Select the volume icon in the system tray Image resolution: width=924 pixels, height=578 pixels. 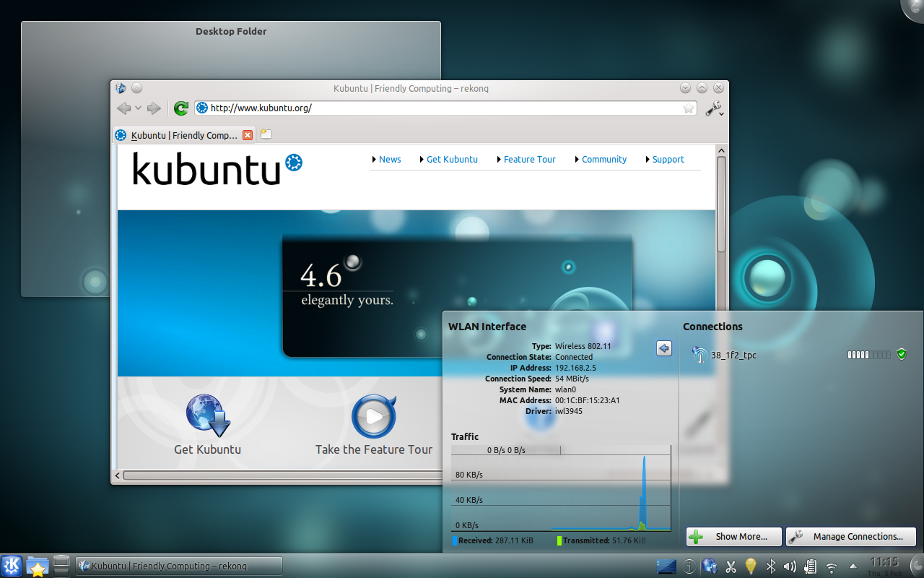(790, 566)
